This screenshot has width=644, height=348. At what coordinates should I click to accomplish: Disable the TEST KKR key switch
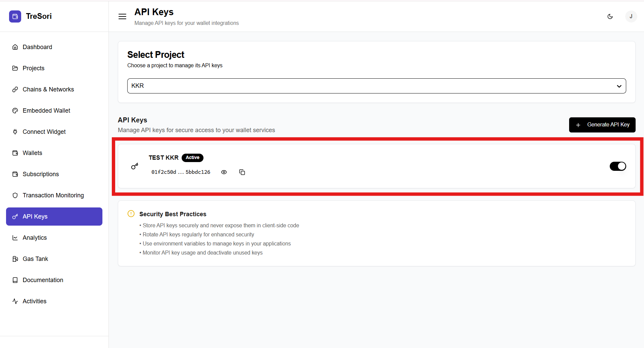(617, 166)
